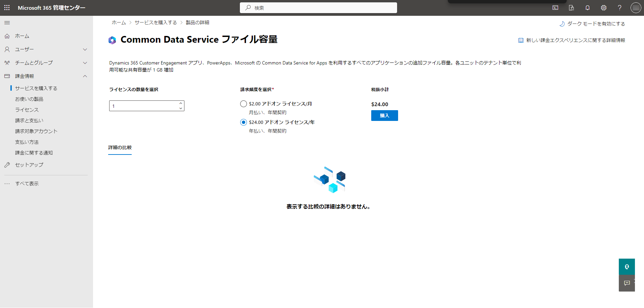
Task: Open 課金に関する通知 in sidebar
Action: pyautogui.click(x=34, y=153)
